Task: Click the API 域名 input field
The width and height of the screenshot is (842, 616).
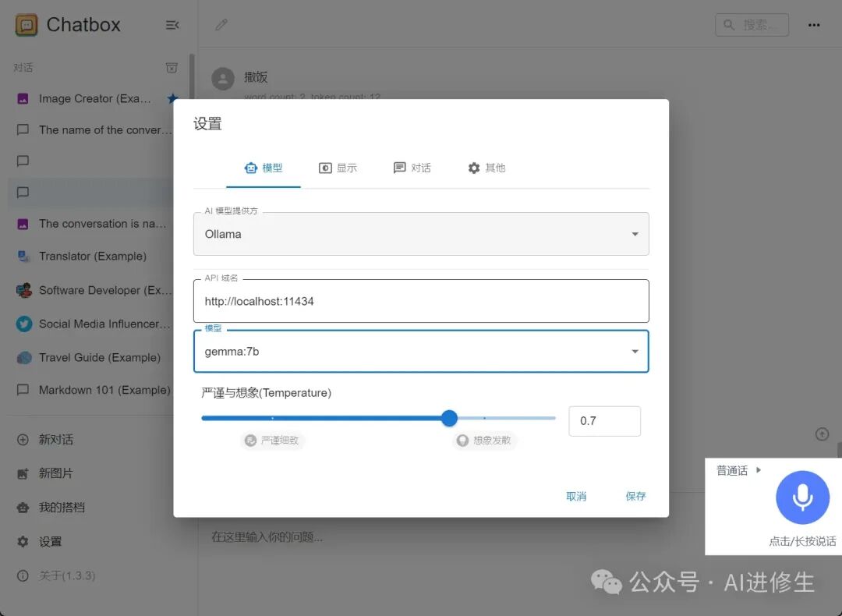Action: point(421,301)
